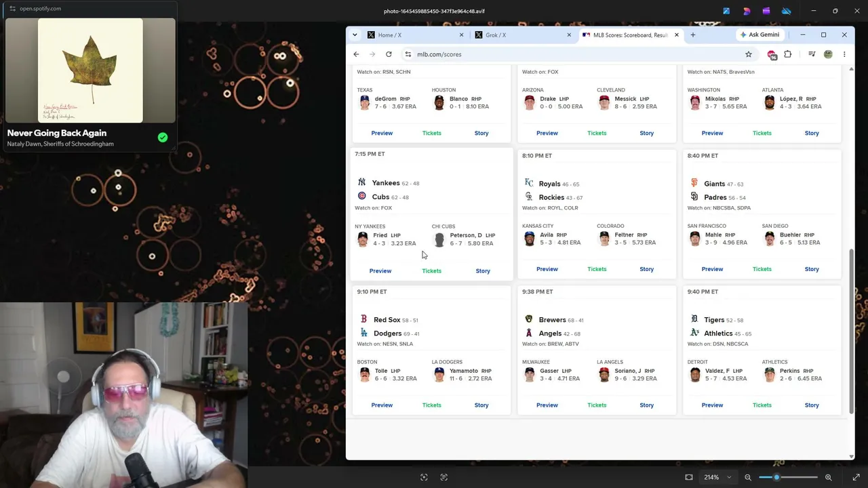
Task: Switch to the Home / X tab
Action: coord(415,35)
